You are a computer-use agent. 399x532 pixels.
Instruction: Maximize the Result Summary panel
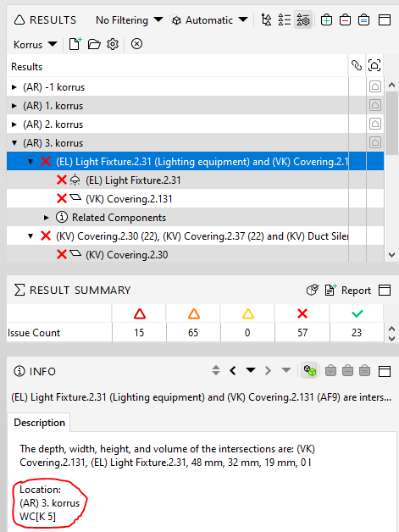coord(385,290)
